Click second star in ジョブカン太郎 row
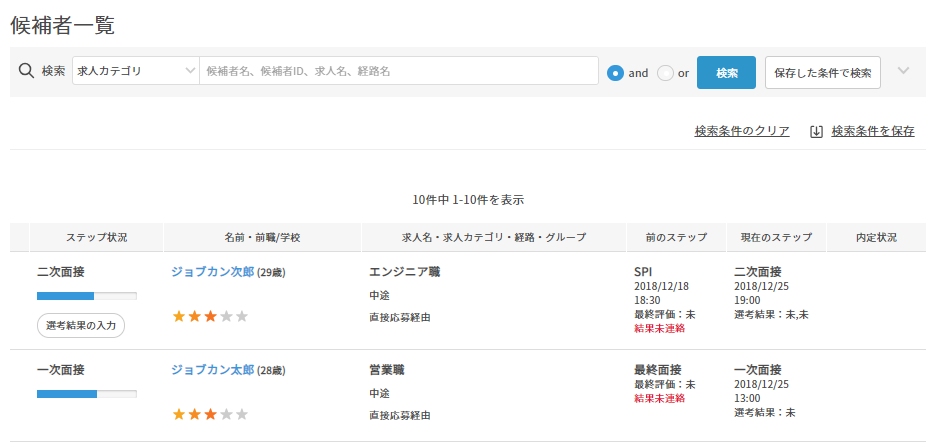Viewport: 942px width, 444px height. click(195, 414)
